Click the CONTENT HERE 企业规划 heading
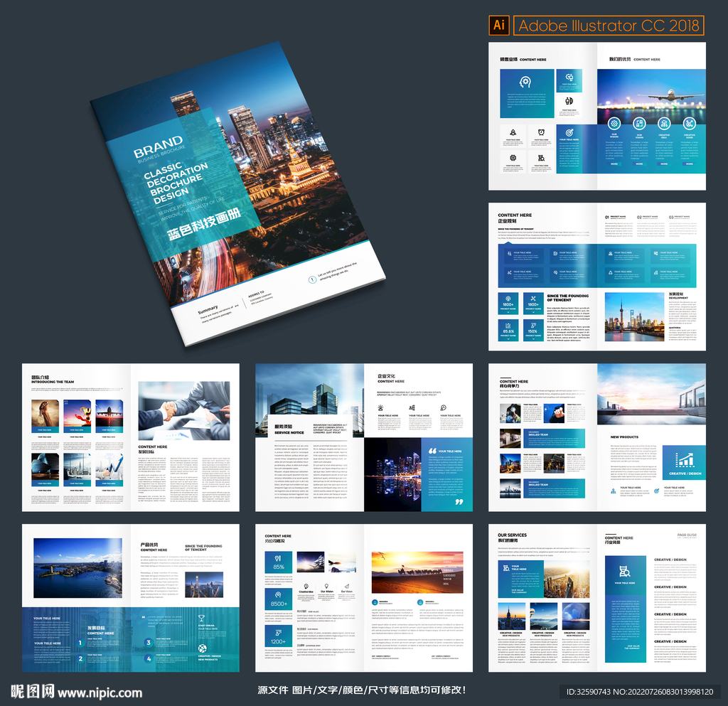Viewport: 728px width, 706px height. [x=515, y=218]
